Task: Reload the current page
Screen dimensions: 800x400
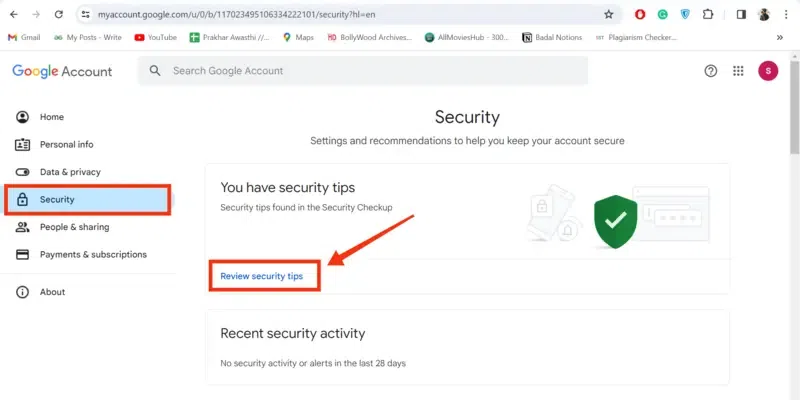Action: pos(59,15)
